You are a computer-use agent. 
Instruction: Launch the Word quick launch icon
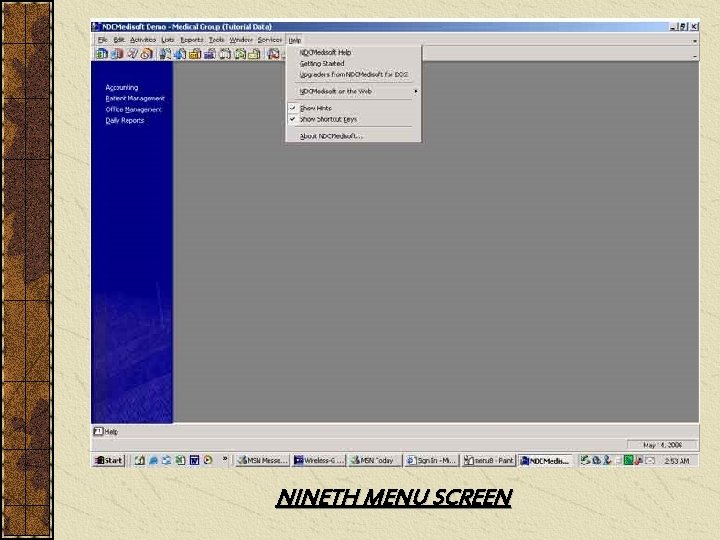pyautogui.click(x=194, y=460)
